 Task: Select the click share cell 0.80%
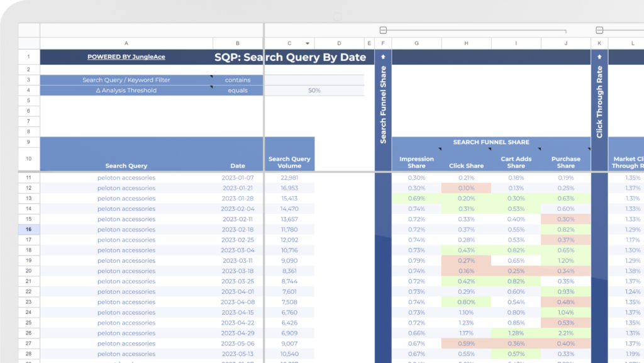coord(466,302)
